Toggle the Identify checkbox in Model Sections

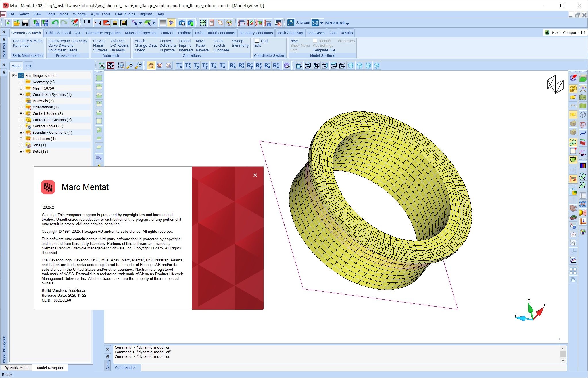tap(315, 41)
